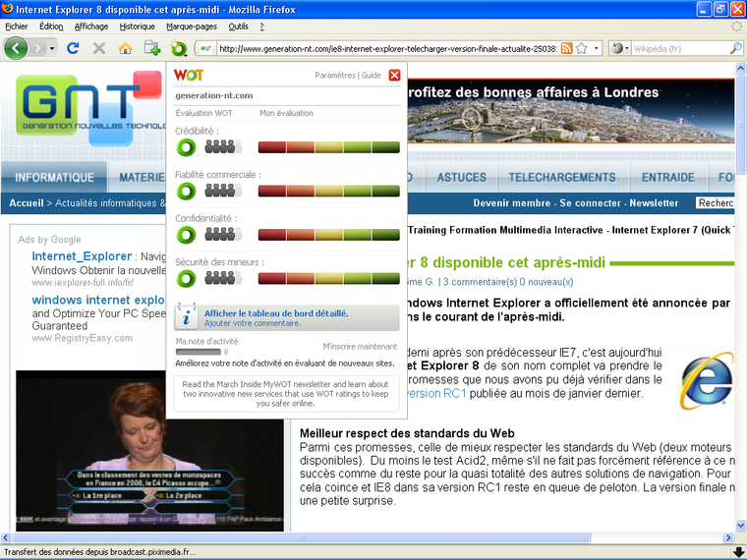This screenshot has width=747, height=560.
Task: Open the 'windows internet explo' ad link
Action: point(98,300)
